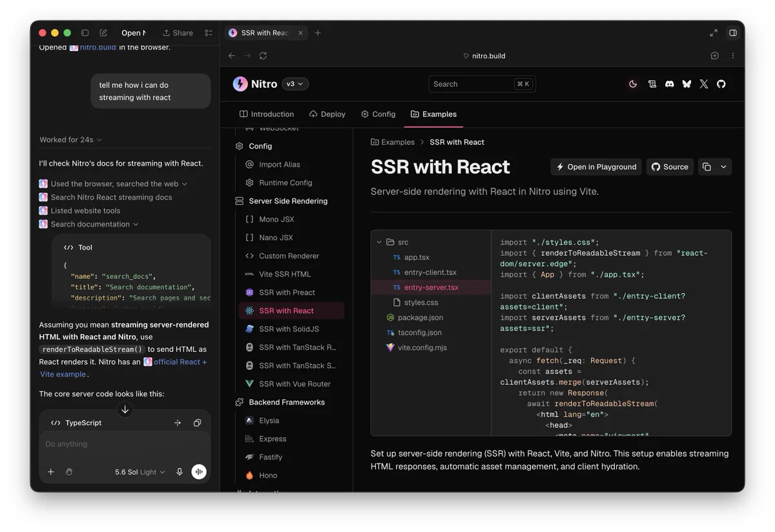
Task: Toggle dark mode moon icon
Action: [633, 84]
